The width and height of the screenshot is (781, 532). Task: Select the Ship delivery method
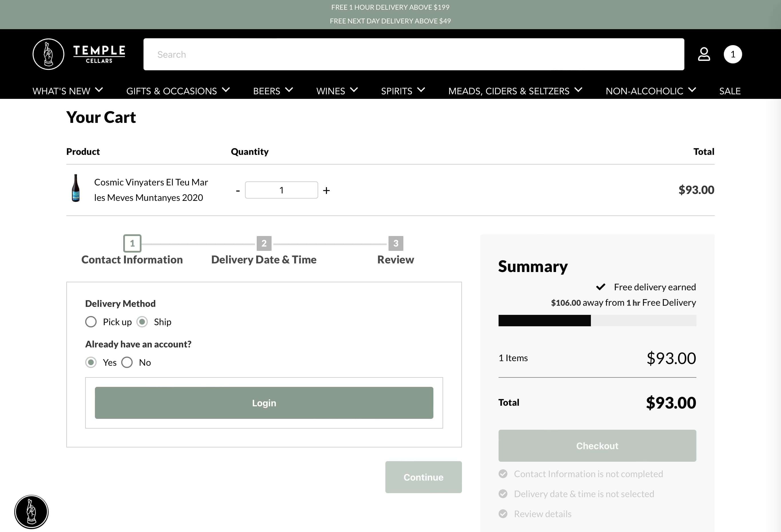coord(142,322)
